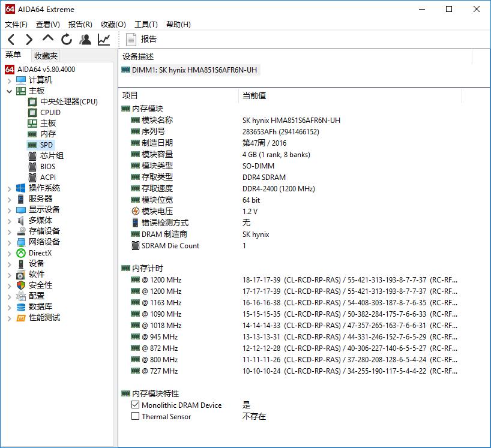Open the report wizard person icon

click(x=85, y=39)
